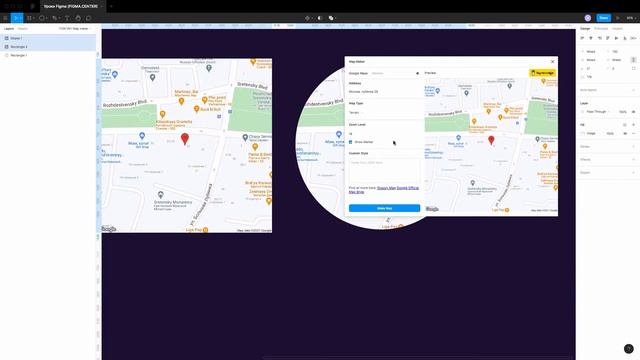
Task: Click the fill style grid icon
Action: 625,124
